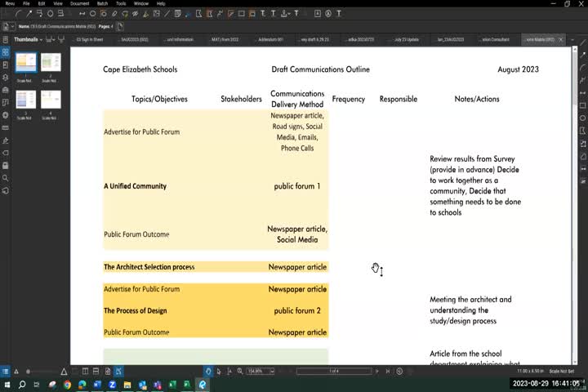This screenshot has width=588, height=392.
Task: Open the Thumbnails panel icon in sidebar
Action: pos(5,52)
